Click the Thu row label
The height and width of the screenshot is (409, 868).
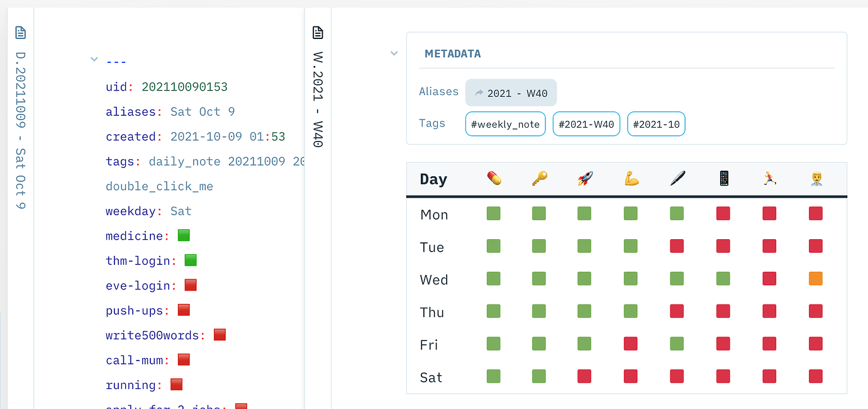[432, 313]
